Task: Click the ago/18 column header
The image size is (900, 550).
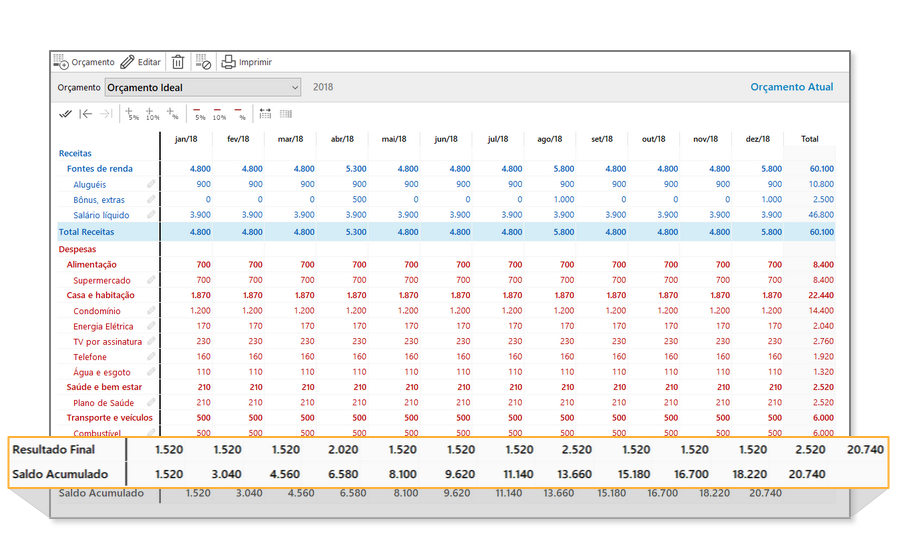Action: click(x=549, y=139)
